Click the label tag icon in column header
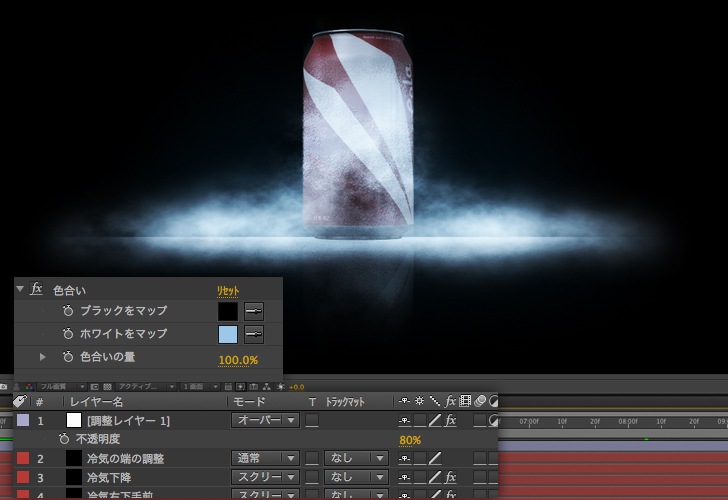 pos(19,401)
